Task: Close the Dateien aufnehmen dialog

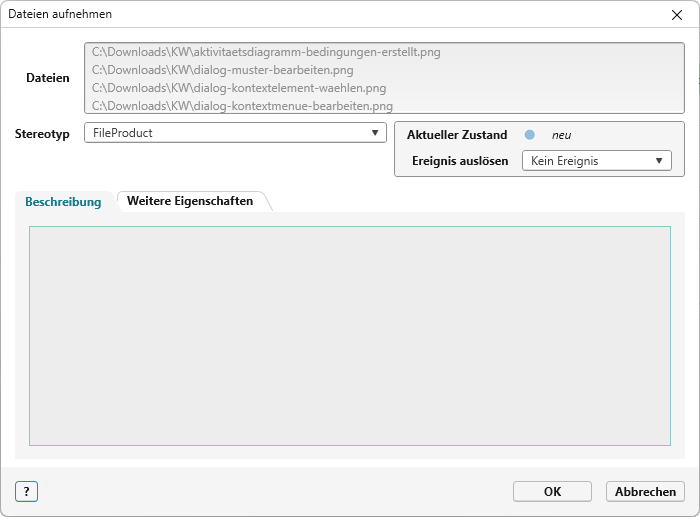Action: (x=677, y=15)
